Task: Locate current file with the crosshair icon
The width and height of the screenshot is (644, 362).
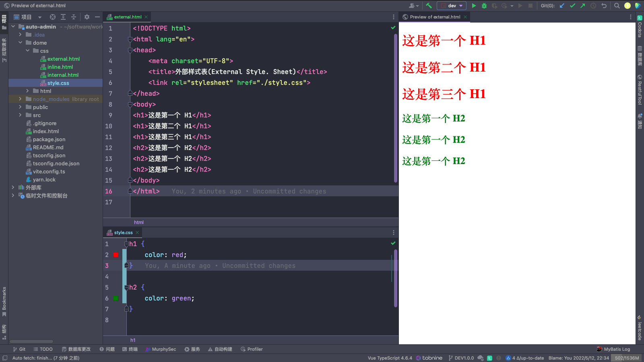Action: pyautogui.click(x=53, y=17)
